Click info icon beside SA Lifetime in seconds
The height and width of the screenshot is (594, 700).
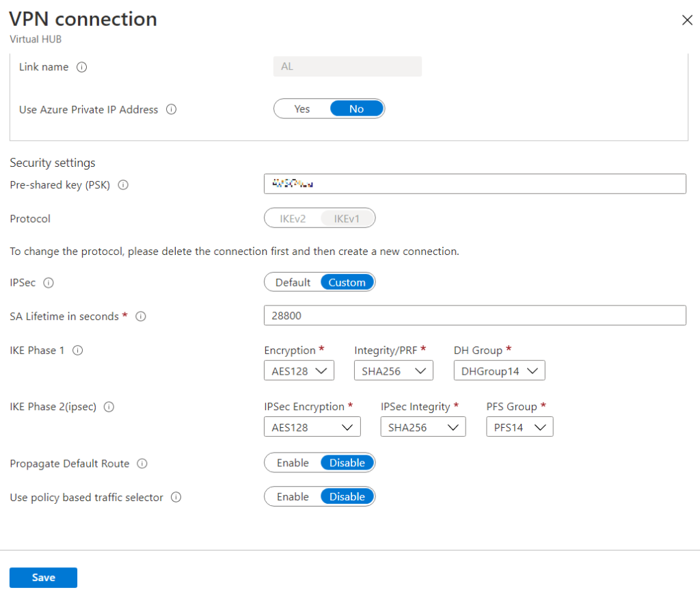point(140,316)
